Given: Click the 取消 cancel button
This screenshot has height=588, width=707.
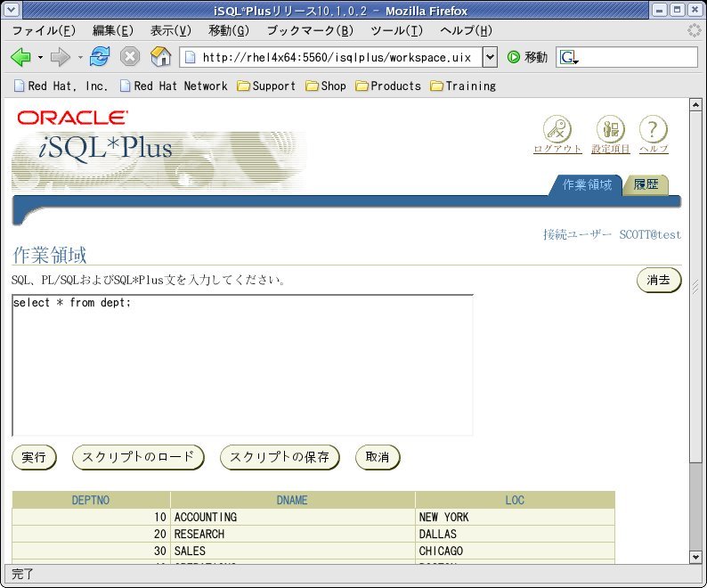Looking at the screenshot, I should (x=378, y=457).
